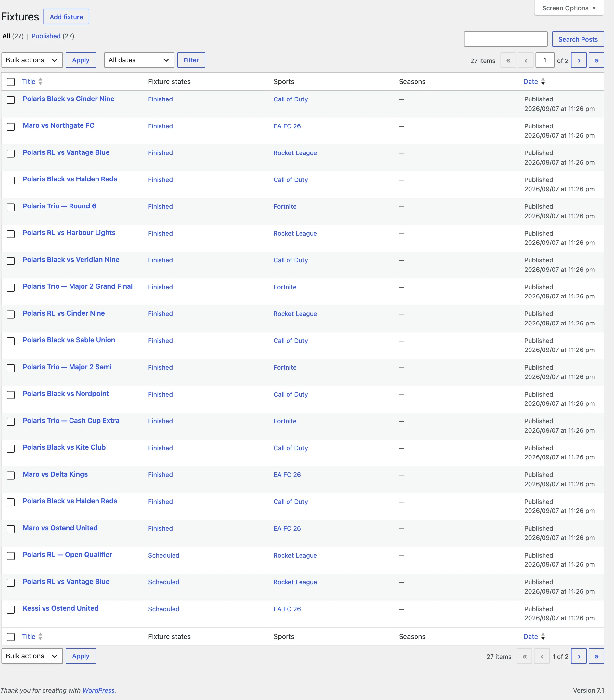This screenshot has height=700, width=614.
Task: Jump to last page in top pagination
Action: [x=596, y=60]
